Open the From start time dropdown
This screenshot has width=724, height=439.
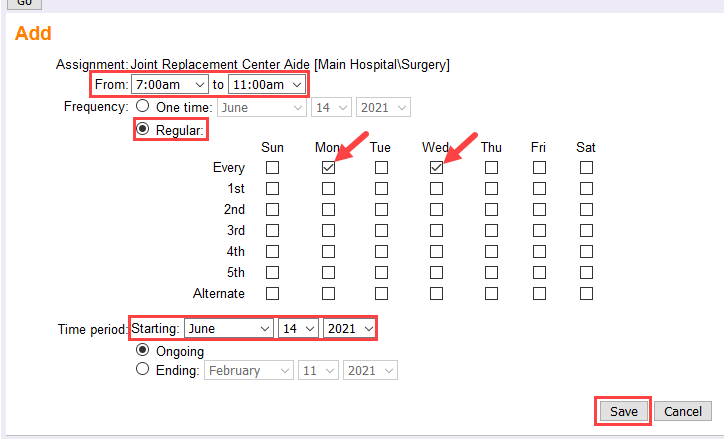click(169, 85)
